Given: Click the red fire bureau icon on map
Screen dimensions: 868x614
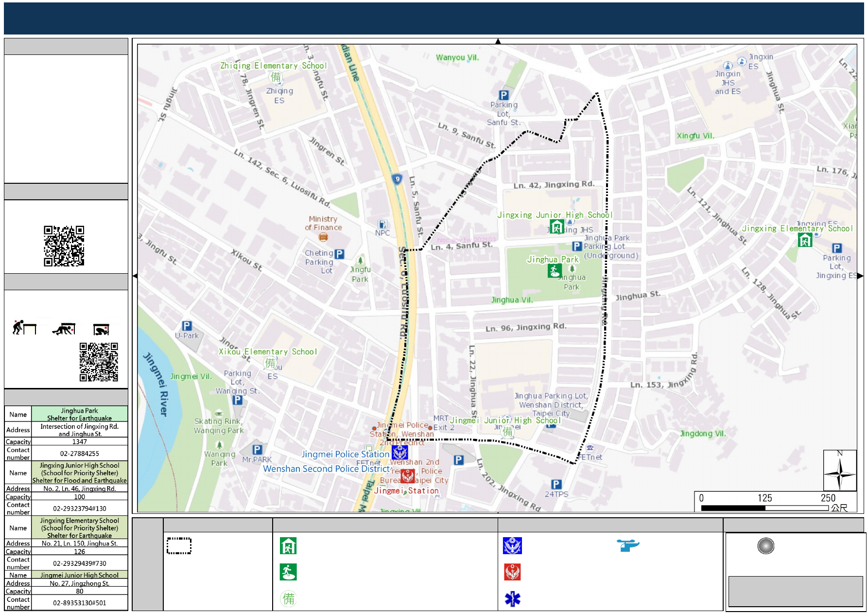Looking at the screenshot, I should pos(408,476).
